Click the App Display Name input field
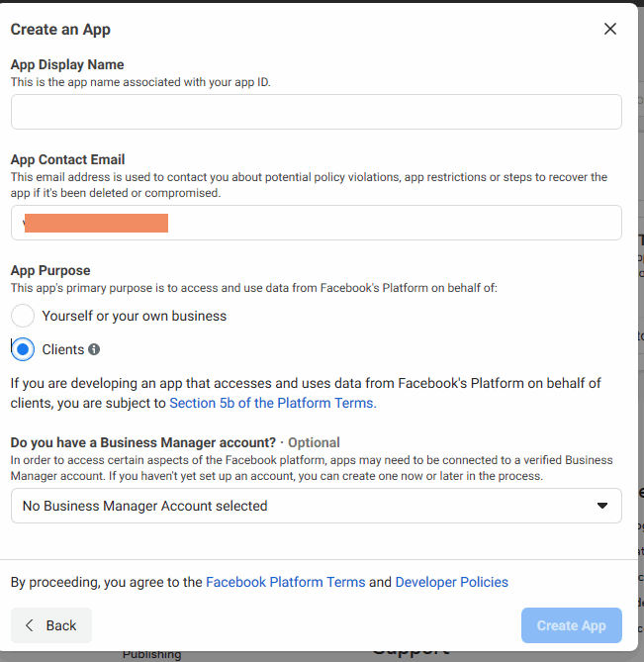 pos(317,112)
